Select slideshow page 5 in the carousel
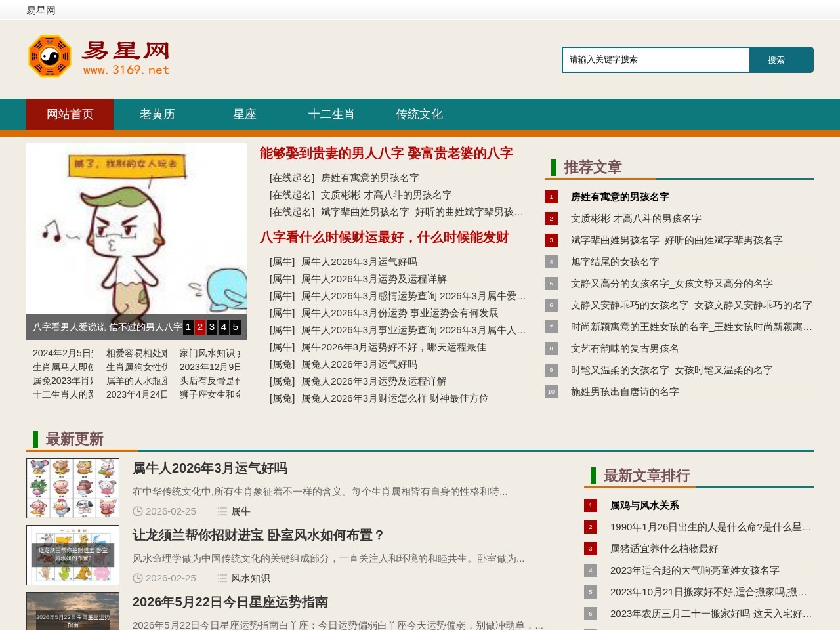840x630 pixels. pyautogui.click(x=235, y=327)
